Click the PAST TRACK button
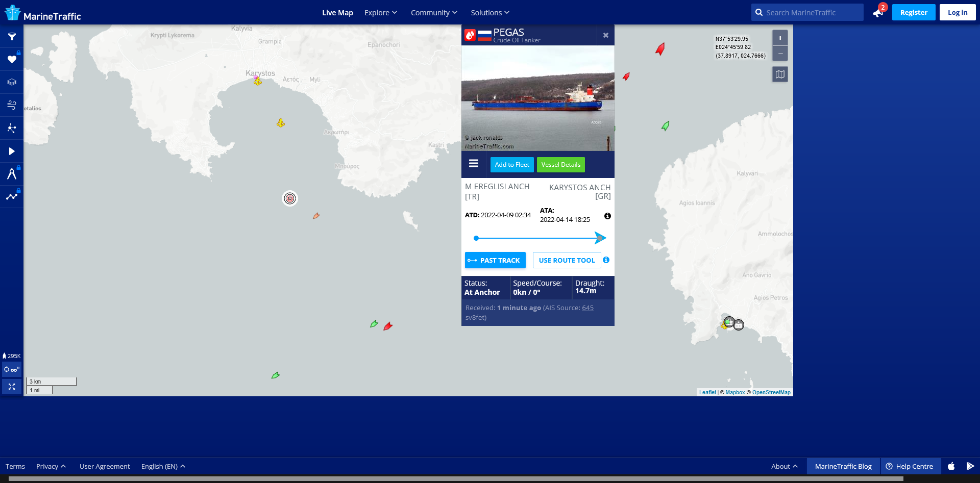Screen dimensions: 980x483 click(x=495, y=260)
